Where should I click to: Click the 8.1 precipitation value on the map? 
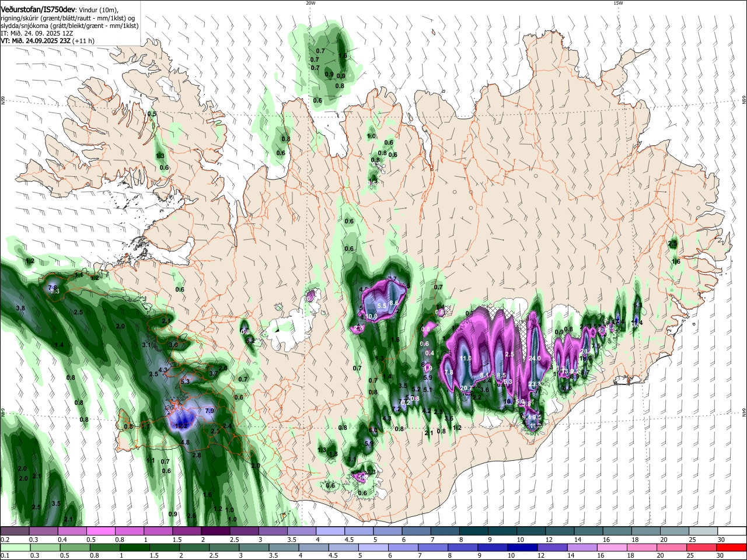[484, 375]
